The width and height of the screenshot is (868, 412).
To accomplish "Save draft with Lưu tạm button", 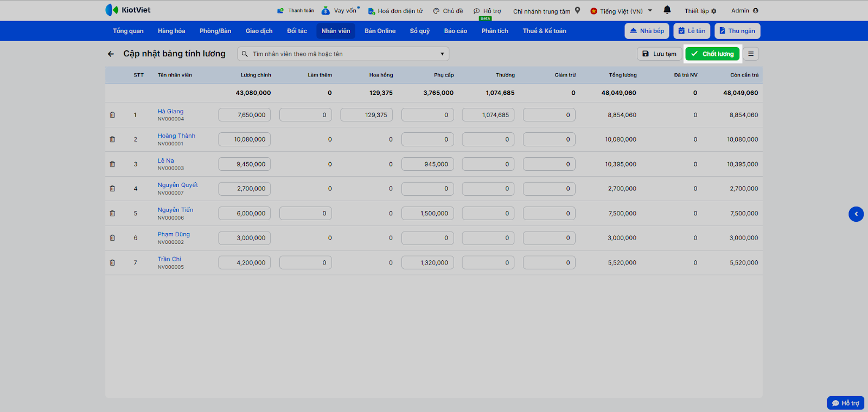I will (x=659, y=54).
